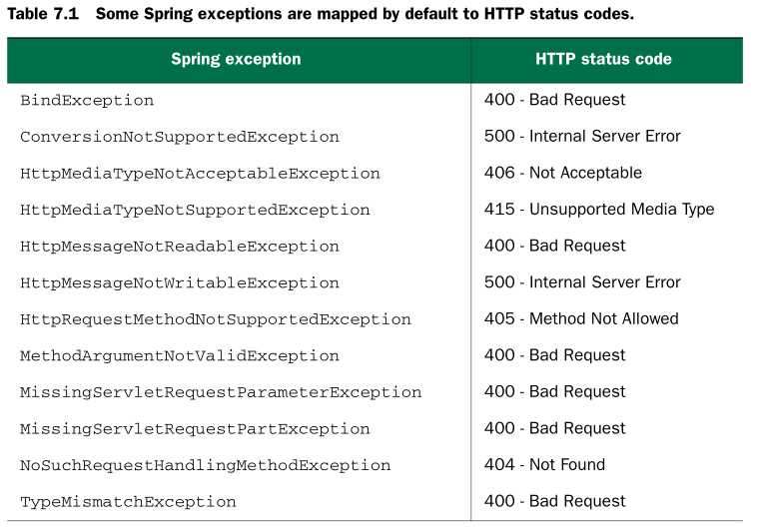Click the 406 - Not Acceptable status
The height and width of the screenshot is (532, 759).
562,173
